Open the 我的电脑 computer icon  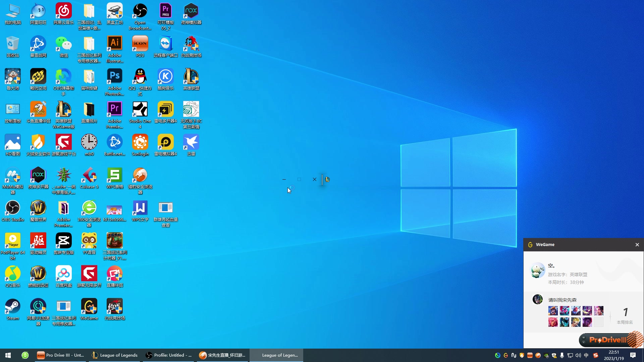pyautogui.click(x=12, y=11)
